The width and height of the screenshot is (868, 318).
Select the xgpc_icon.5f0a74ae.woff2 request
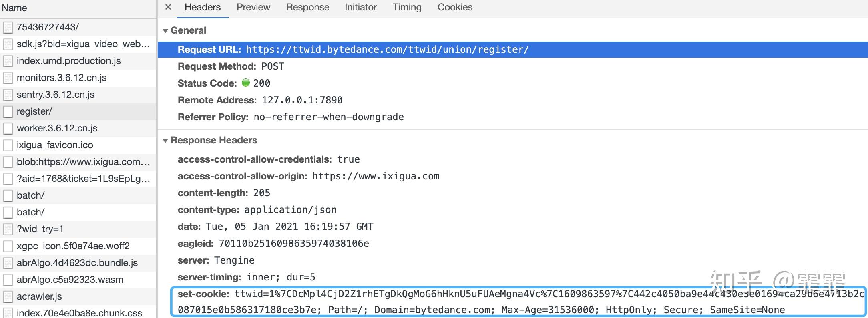pos(78,246)
